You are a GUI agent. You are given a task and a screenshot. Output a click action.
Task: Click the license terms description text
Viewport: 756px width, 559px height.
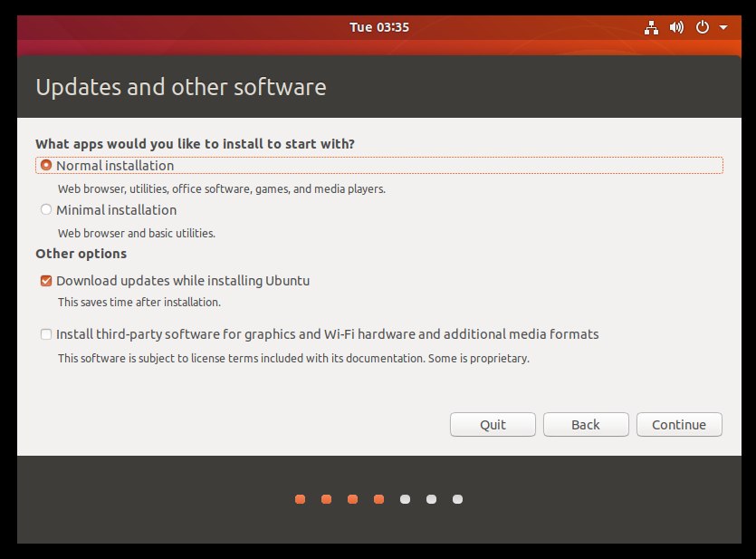pos(293,359)
